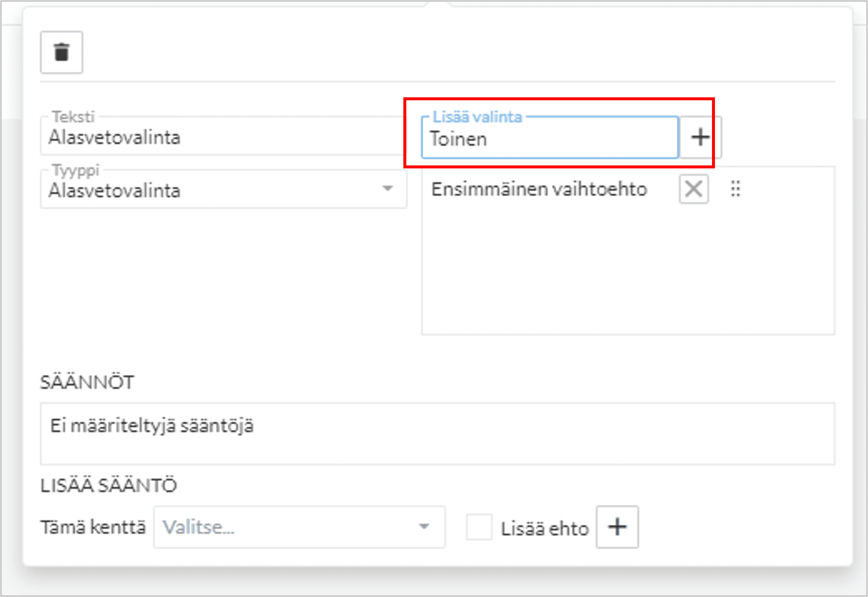Screen dimensions: 868x597
Task: Tick the Lisää ehto checkbox
Action: coord(479,527)
